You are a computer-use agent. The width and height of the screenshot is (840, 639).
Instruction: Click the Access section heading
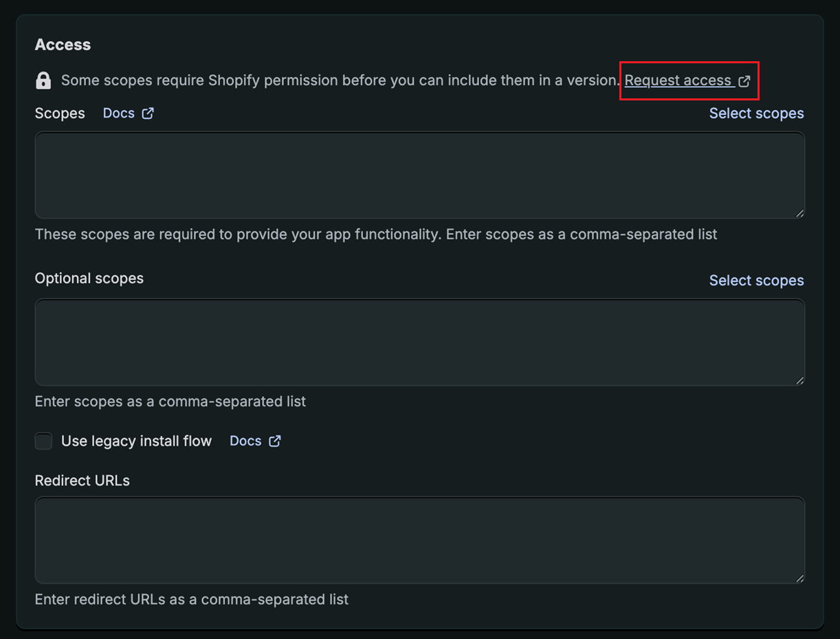(x=63, y=45)
